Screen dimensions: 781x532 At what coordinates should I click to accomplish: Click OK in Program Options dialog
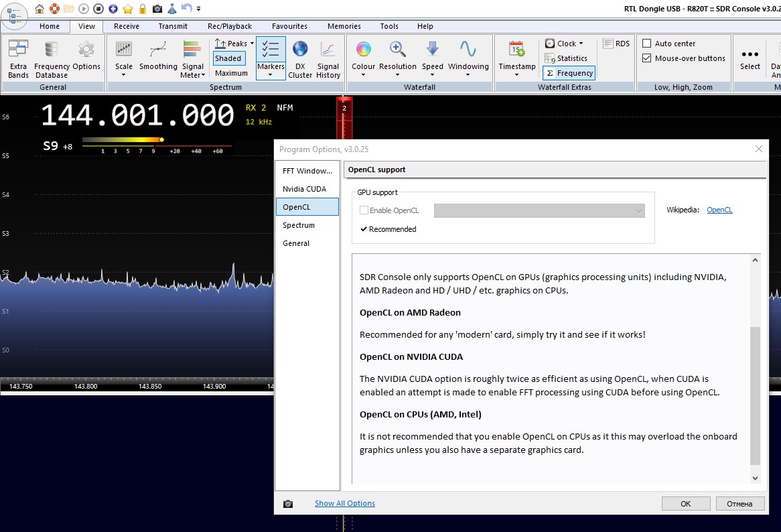(x=686, y=504)
